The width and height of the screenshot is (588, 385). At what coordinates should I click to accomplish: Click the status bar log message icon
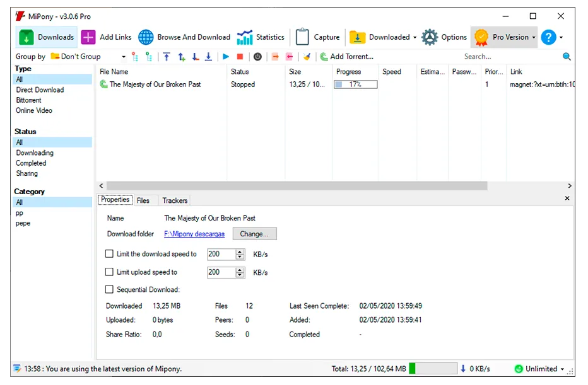(17, 369)
